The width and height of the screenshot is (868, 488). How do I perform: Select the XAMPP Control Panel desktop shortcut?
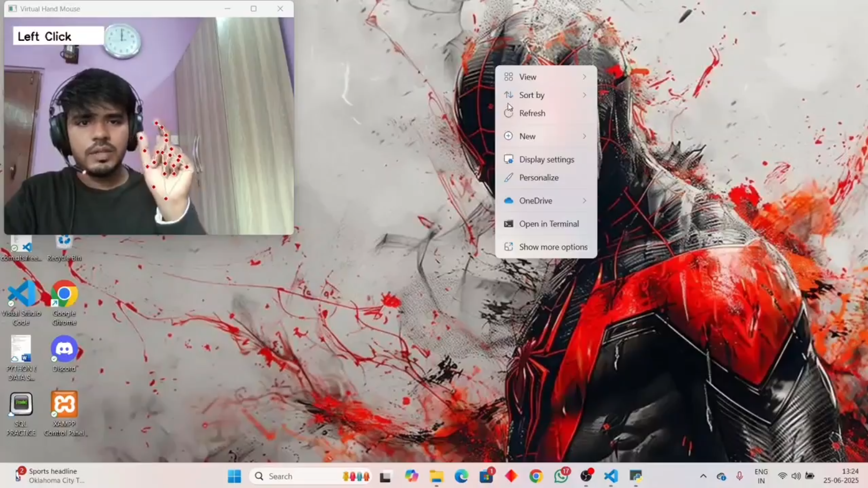tap(64, 414)
